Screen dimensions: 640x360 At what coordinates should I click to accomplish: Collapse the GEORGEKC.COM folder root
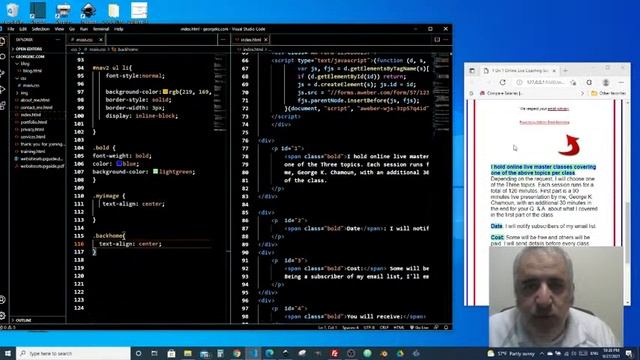[30, 56]
